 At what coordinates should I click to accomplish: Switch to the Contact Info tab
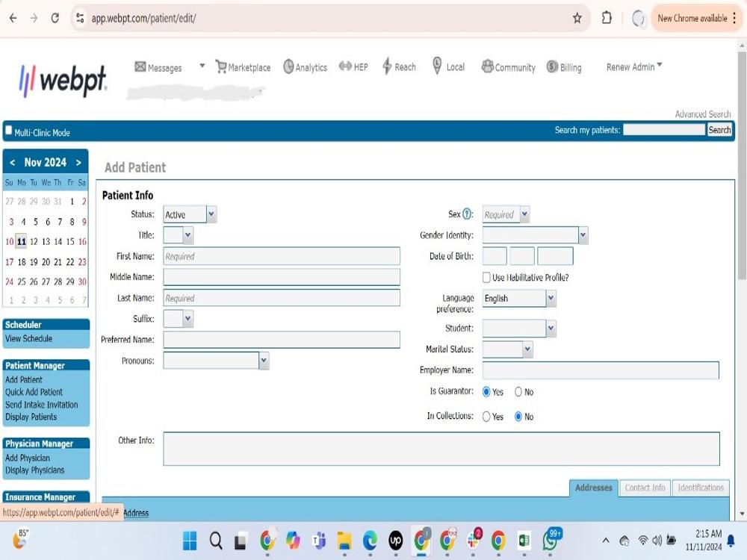645,488
